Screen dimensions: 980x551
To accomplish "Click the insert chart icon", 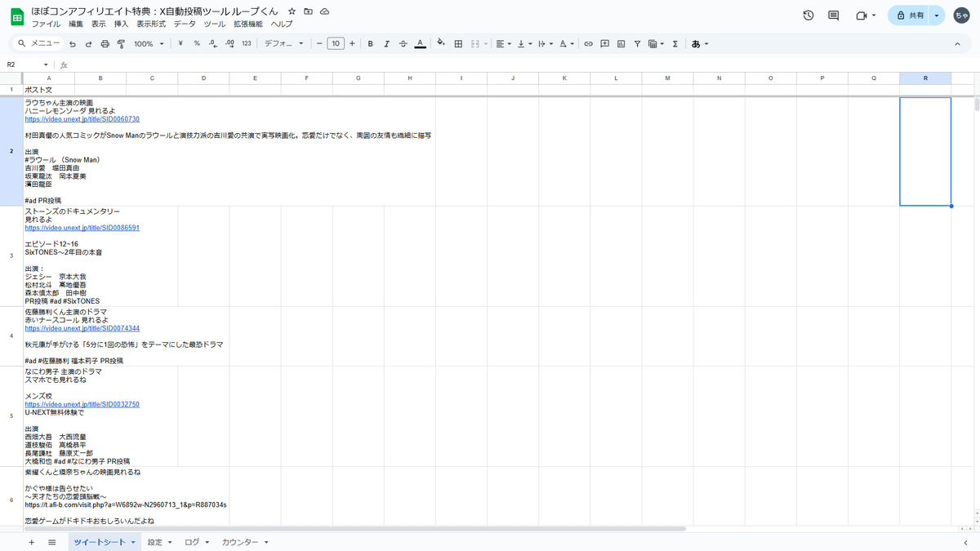I will (621, 44).
